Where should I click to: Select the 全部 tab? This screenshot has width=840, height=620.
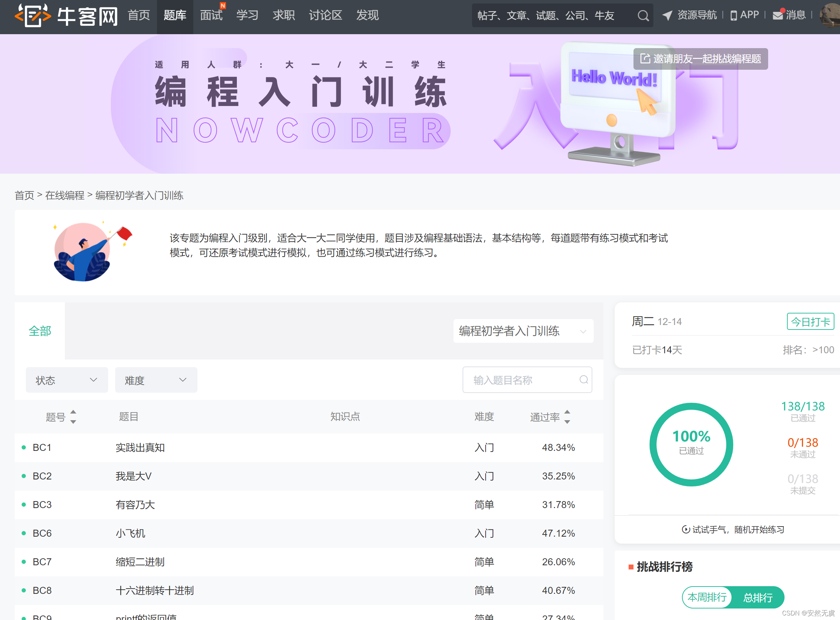[x=40, y=331]
